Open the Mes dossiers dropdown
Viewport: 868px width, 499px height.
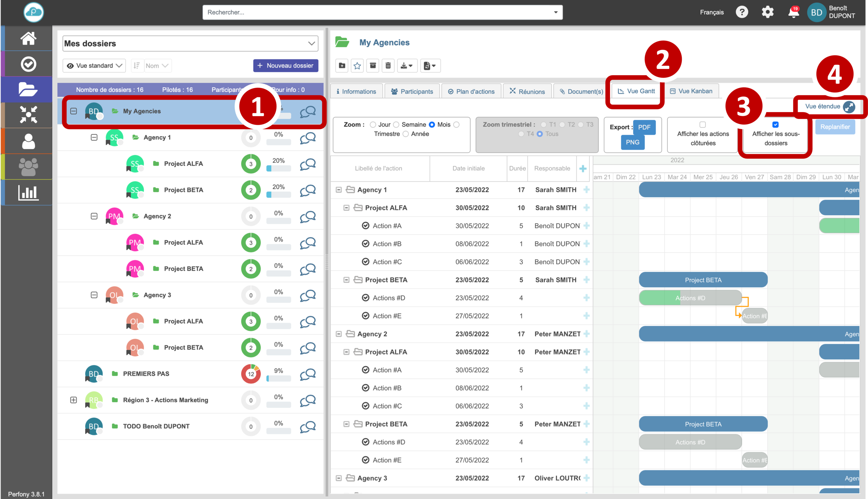point(190,43)
